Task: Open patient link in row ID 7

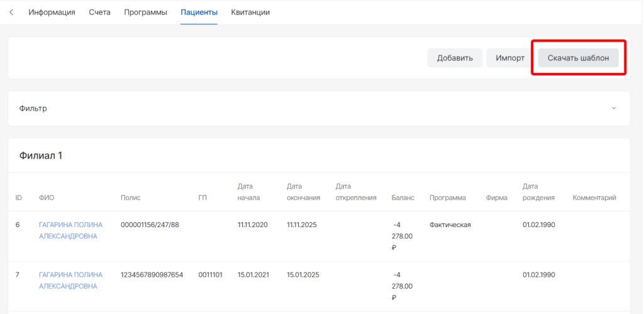Action: 70,281
